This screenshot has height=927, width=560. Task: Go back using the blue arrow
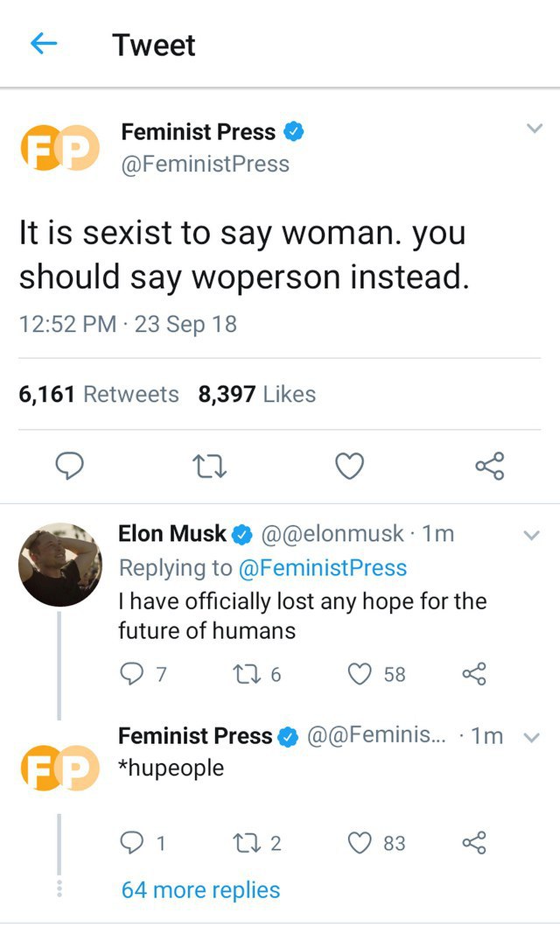click(x=43, y=43)
